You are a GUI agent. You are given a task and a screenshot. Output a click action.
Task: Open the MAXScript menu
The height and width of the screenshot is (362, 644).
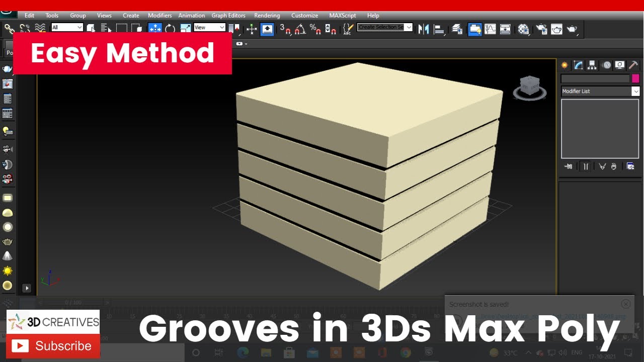click(343, 16)
